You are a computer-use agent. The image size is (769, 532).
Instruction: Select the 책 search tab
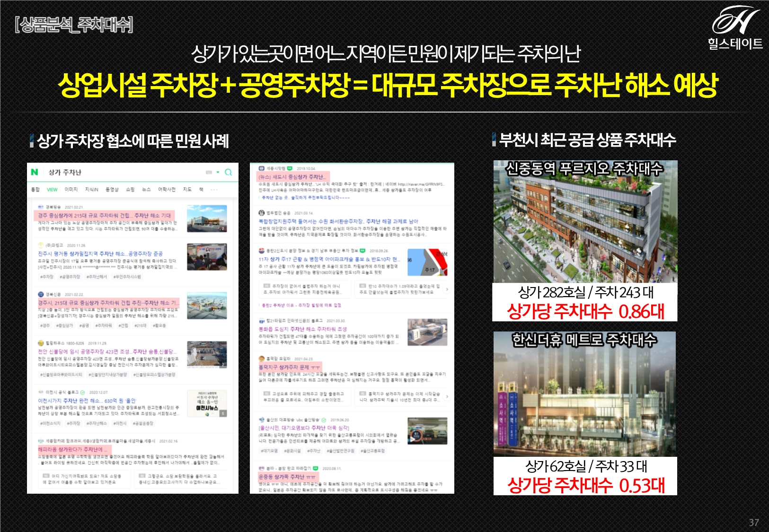pos(201,190)
